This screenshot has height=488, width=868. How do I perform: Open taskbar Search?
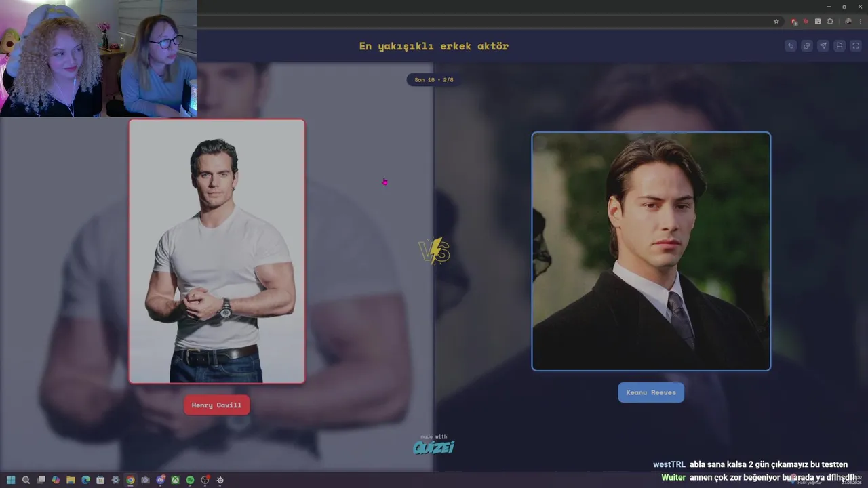tap(26, 480)
